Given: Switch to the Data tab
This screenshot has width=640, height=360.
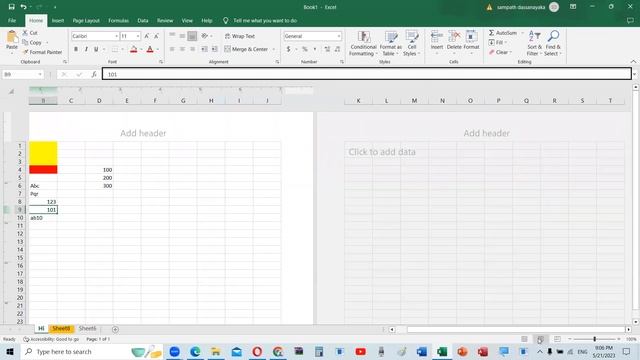Looking at the screenshot, I should click(143, 20).
